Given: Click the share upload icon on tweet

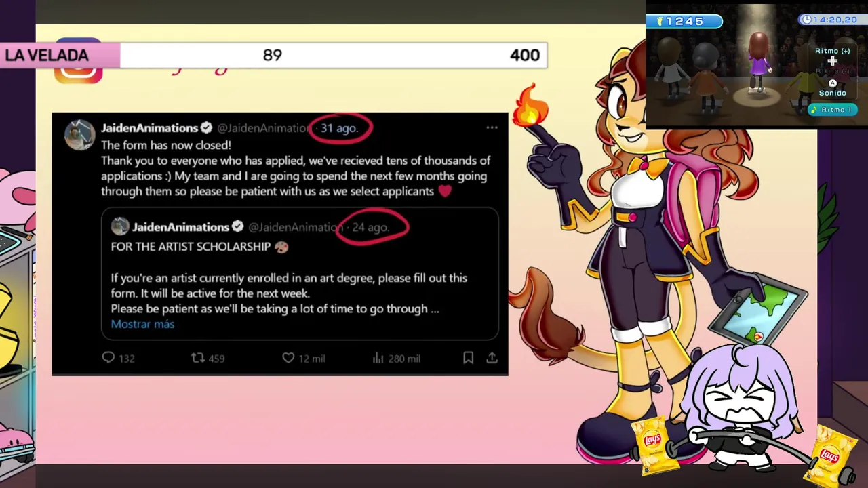Looking at the screenshot, I should (x=492, y=357).
